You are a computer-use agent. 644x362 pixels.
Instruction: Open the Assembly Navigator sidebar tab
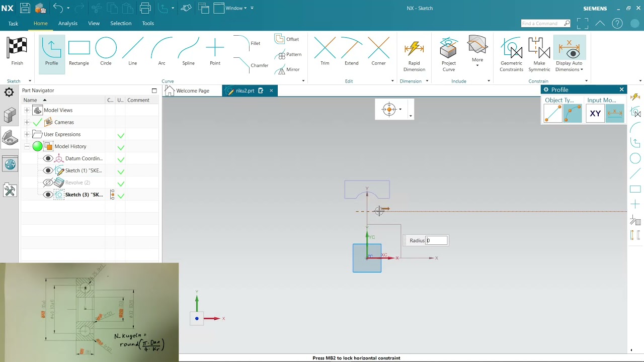coord(10,115)
